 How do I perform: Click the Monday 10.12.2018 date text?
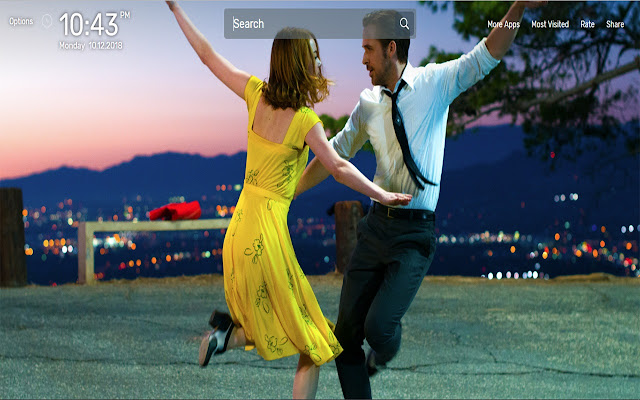pyautogui.click(x=91, y=45)
